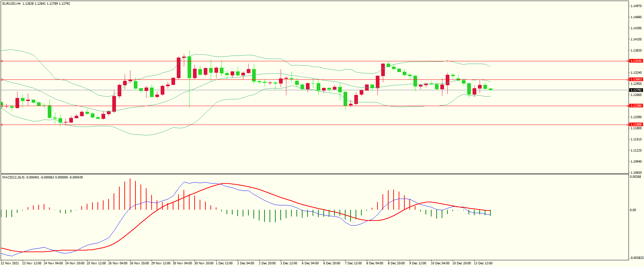Click the EURUSD,H4 chart title

click(11, 4)
